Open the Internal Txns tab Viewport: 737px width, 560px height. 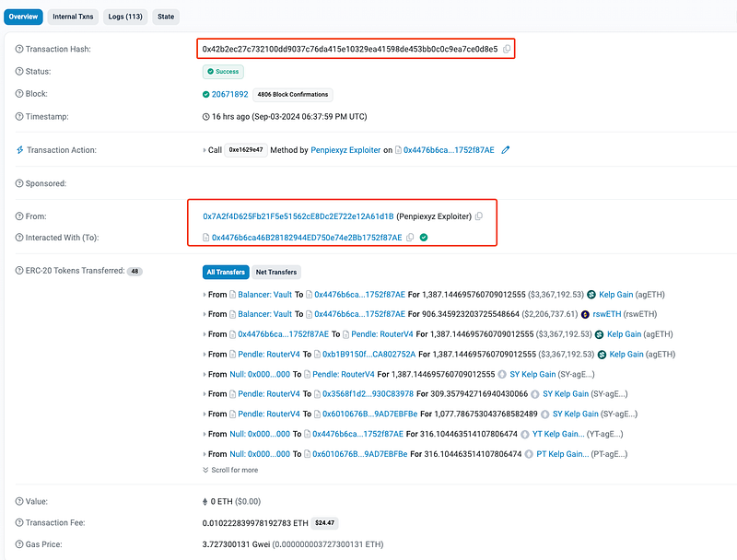(71, 17)
